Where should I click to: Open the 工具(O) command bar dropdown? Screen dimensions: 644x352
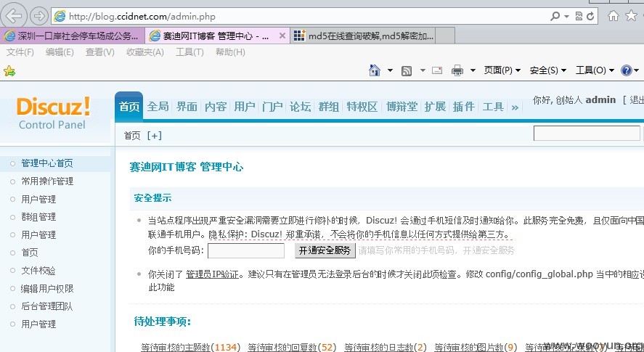pos(595,70)
